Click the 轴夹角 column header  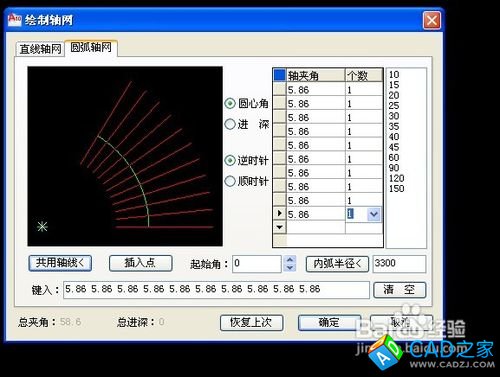click(x=316, y=76)
